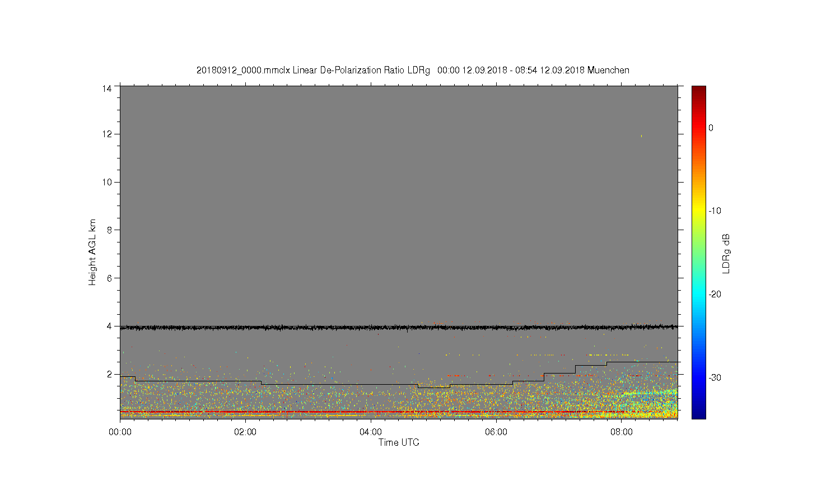Select the "LDRg dB" colorbar label
The height and width of the screenshot is (504, 840).
726,253
